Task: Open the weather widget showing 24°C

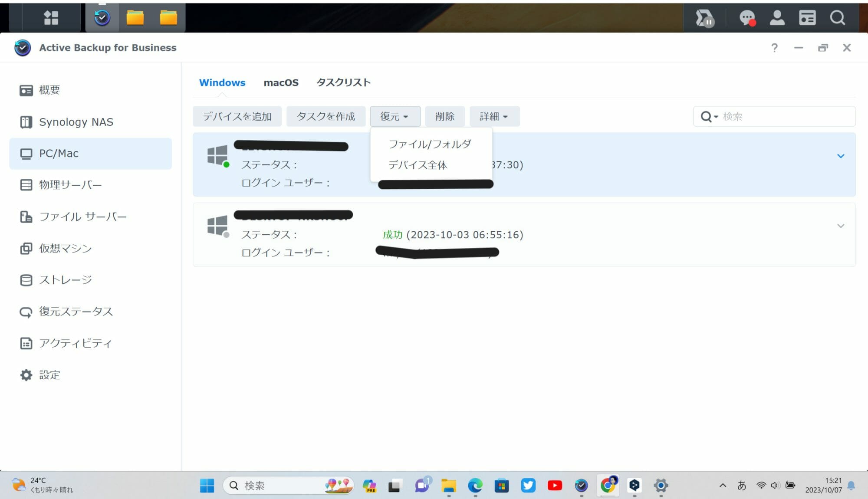Action: (x=43, y=485)
